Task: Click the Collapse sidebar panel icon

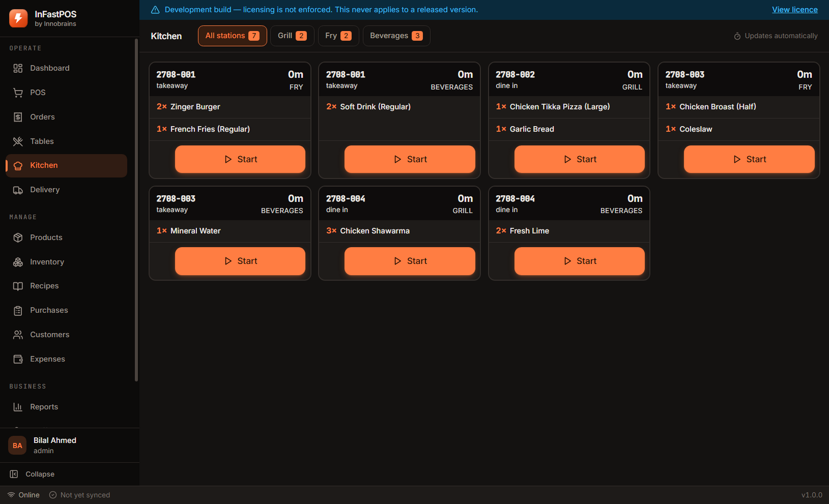Action: coord(14,474)
